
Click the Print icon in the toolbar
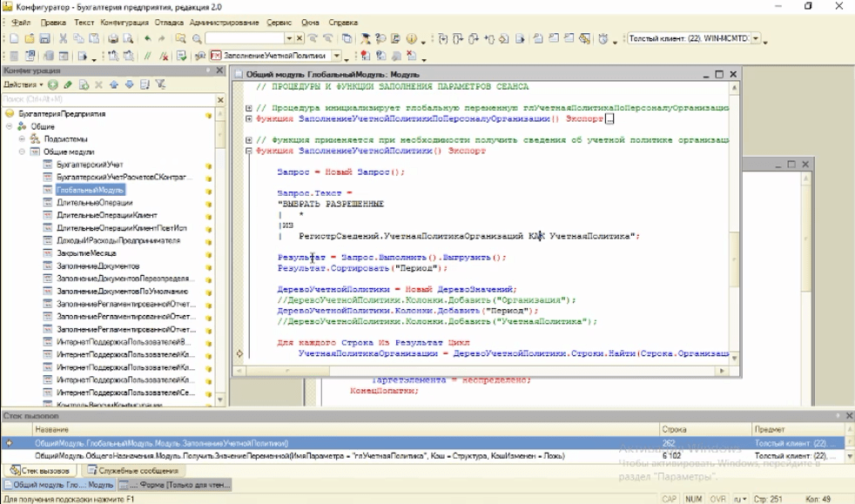[x=113, y=38]
